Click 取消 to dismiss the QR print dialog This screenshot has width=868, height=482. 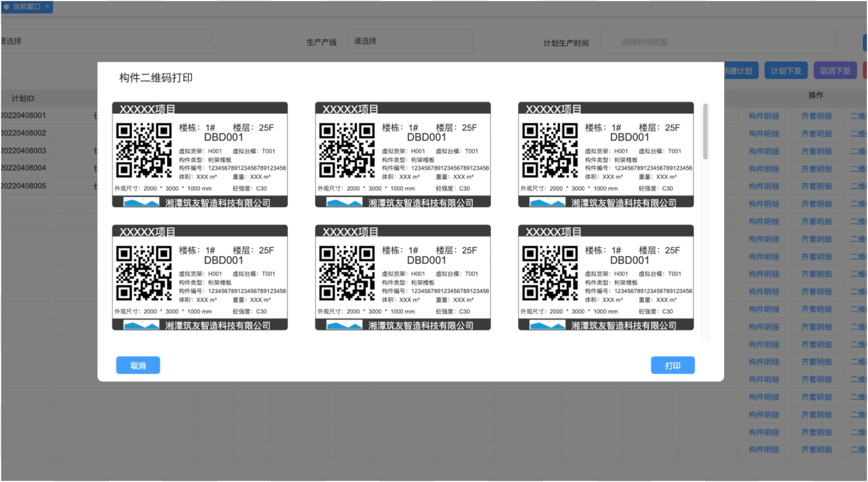tap(138, 365)
